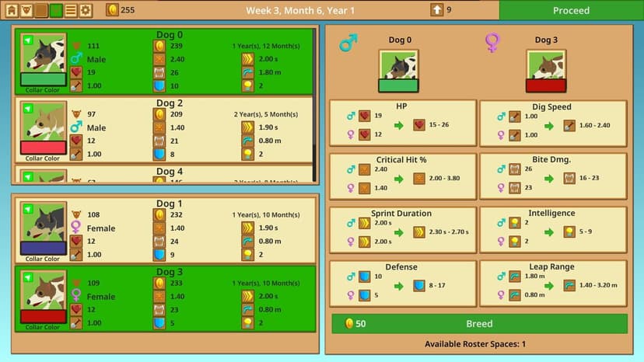The image size is (644, 362).
Task: Click the gold coin balance icon
Action: coord(112,10)
